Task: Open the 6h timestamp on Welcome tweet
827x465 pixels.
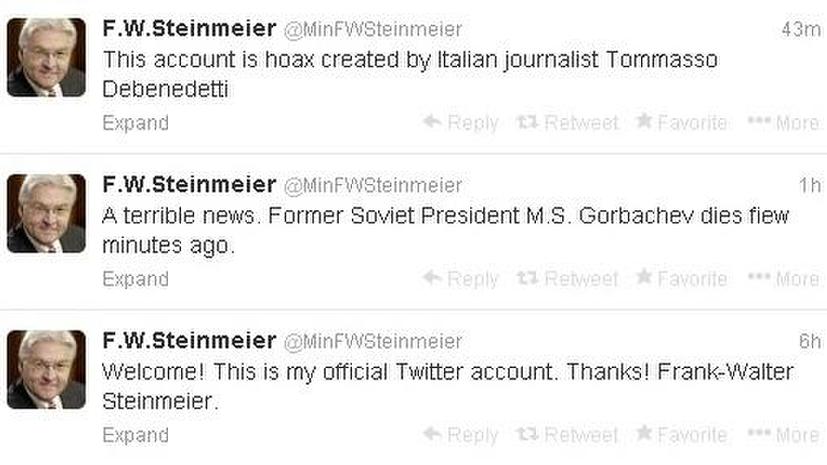Action: [x=810, y=342]
